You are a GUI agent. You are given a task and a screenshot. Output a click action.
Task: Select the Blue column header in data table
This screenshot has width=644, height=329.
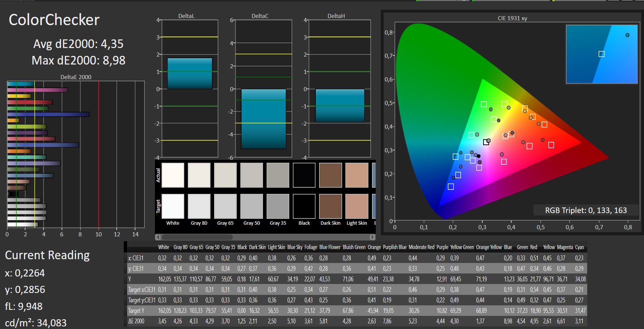[508, 247]
